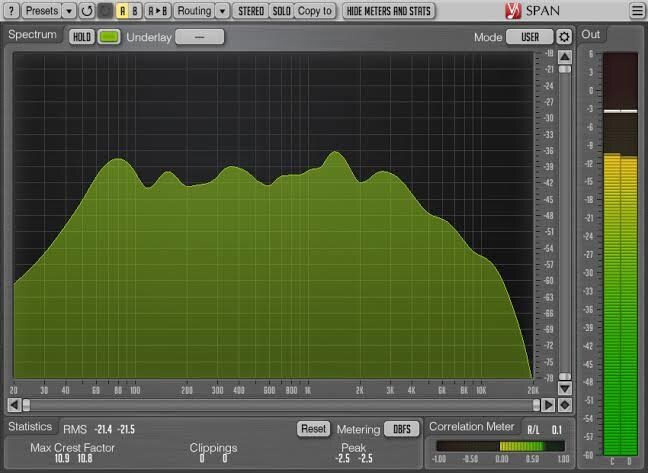Click the diamond reset zoom icon

click(565, 405)
